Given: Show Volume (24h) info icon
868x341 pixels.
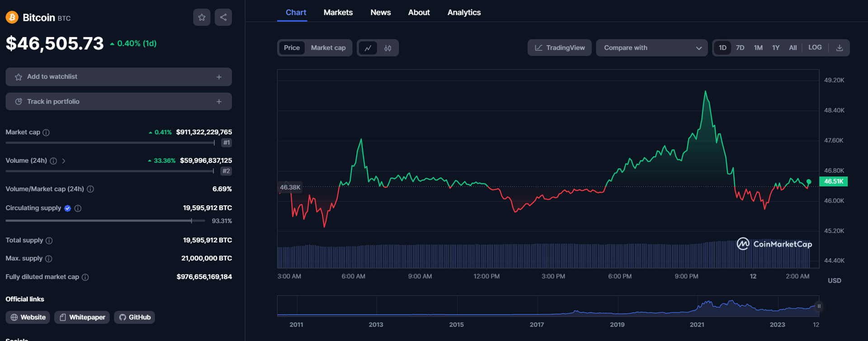Looking at the screenshot, I should (x=53, y=161).
